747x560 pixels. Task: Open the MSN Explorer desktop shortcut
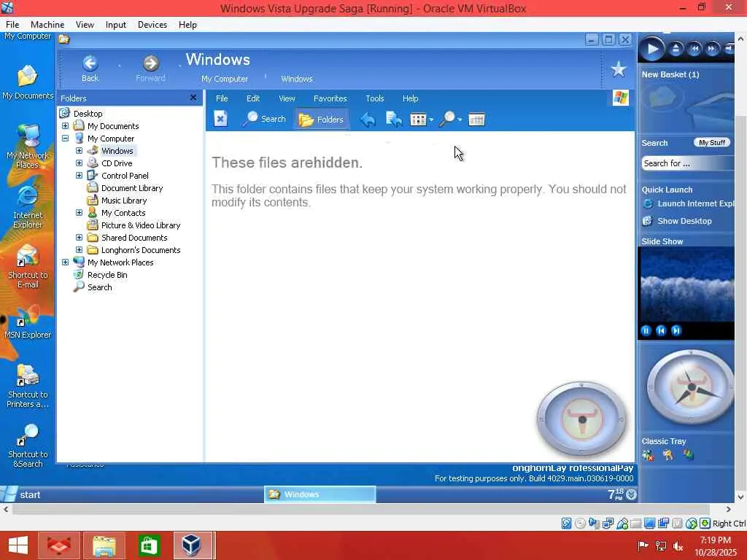28,322
